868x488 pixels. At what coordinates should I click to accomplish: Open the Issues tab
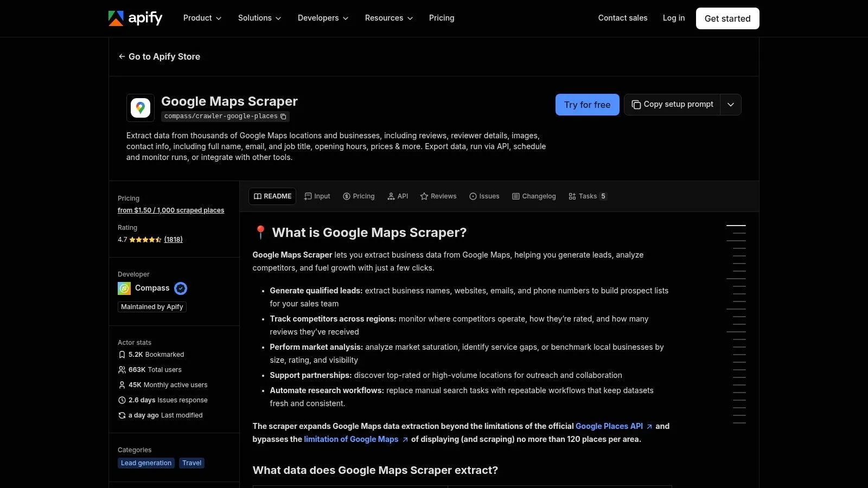point(484,196)
